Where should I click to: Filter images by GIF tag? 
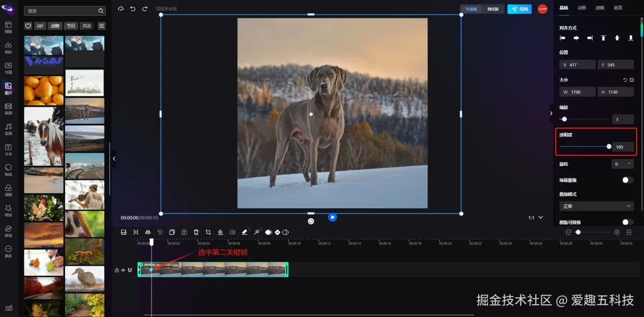40,26
